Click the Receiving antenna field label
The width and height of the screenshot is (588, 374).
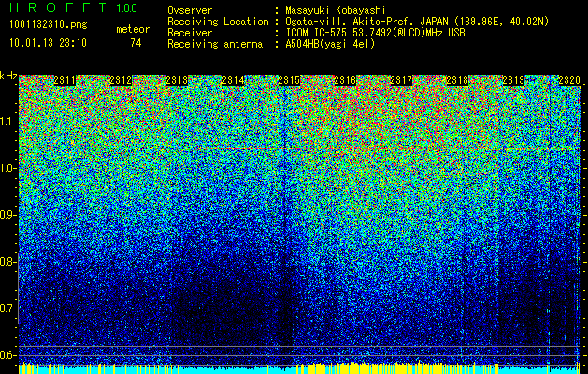click(x=215, y=44)
